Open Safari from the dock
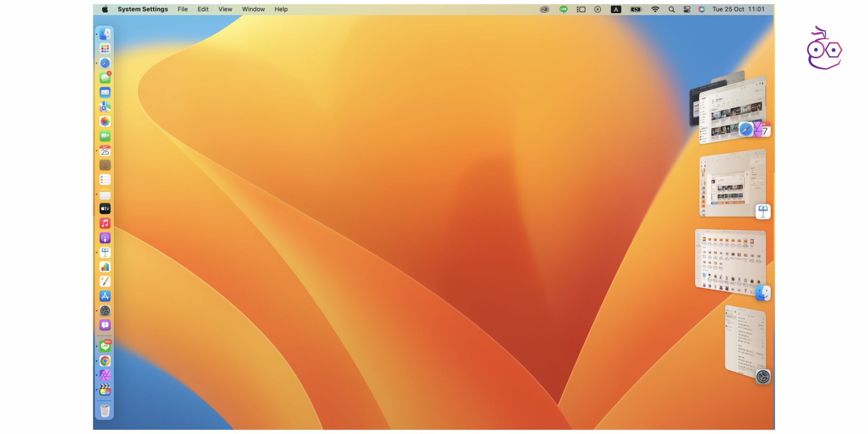This screenshot has width=868, height=434. click(105, 63)
